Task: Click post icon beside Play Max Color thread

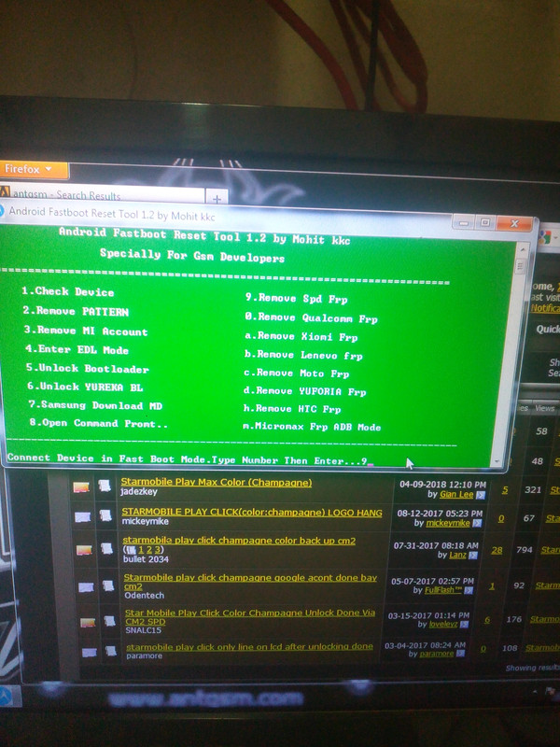Action: [x=104, y=486]
